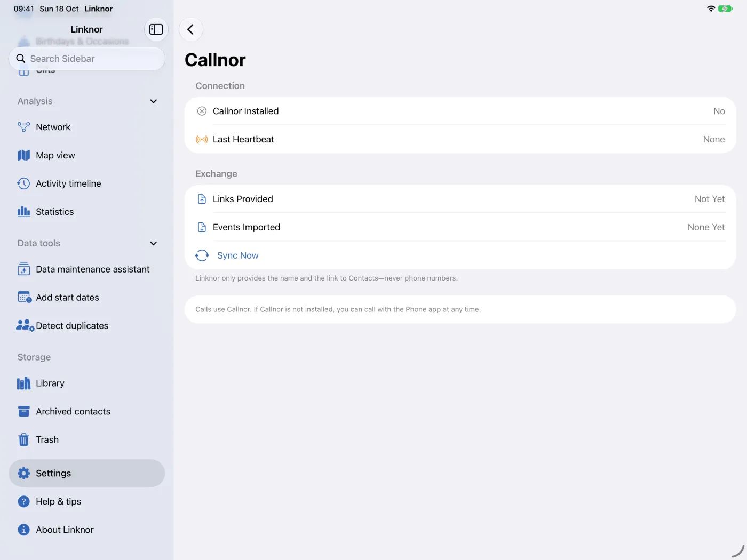Viewport: 747px width, 560px height.
Task: Select the Links Provided row
Action: (x=460, y=199)
